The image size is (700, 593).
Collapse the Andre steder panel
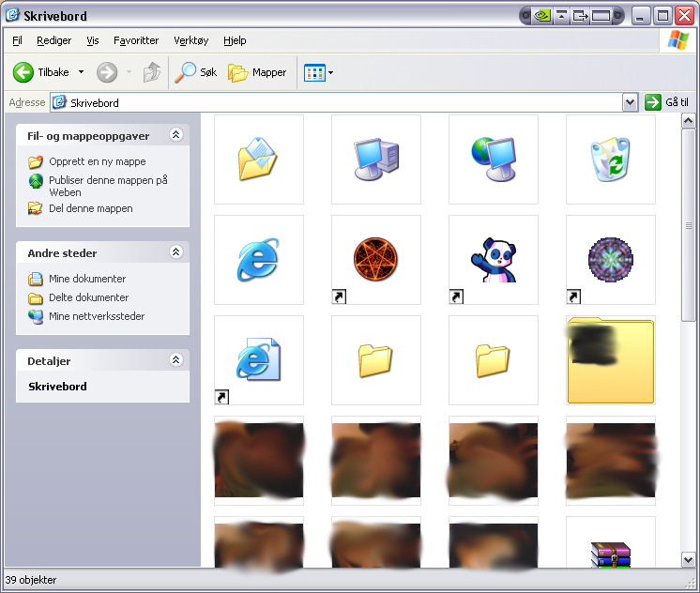coord(175,251)
